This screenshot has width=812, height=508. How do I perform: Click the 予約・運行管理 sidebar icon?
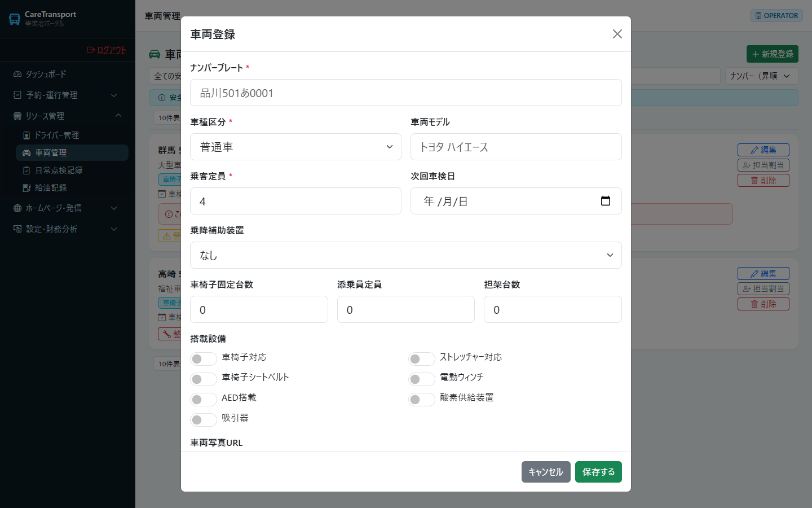[17, 95]
